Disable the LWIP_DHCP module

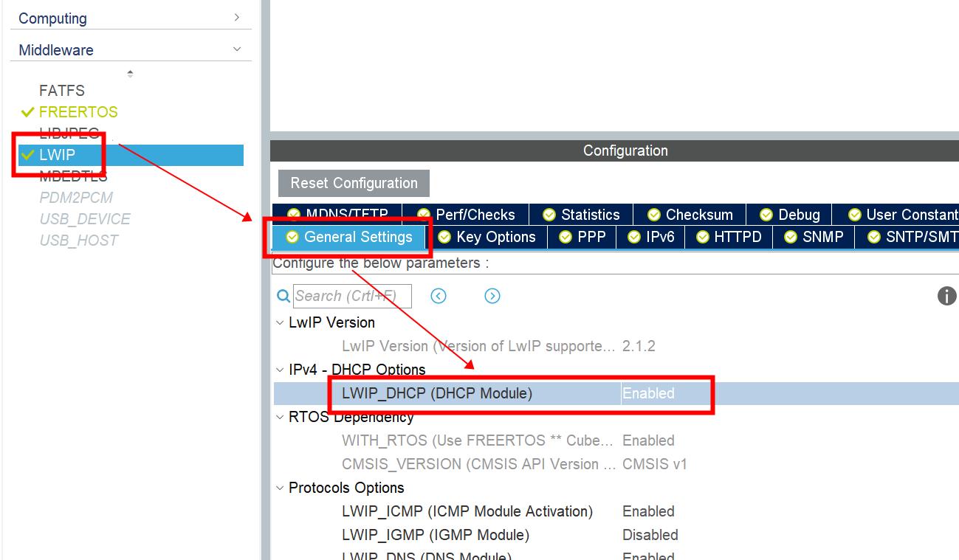point(649,393)
